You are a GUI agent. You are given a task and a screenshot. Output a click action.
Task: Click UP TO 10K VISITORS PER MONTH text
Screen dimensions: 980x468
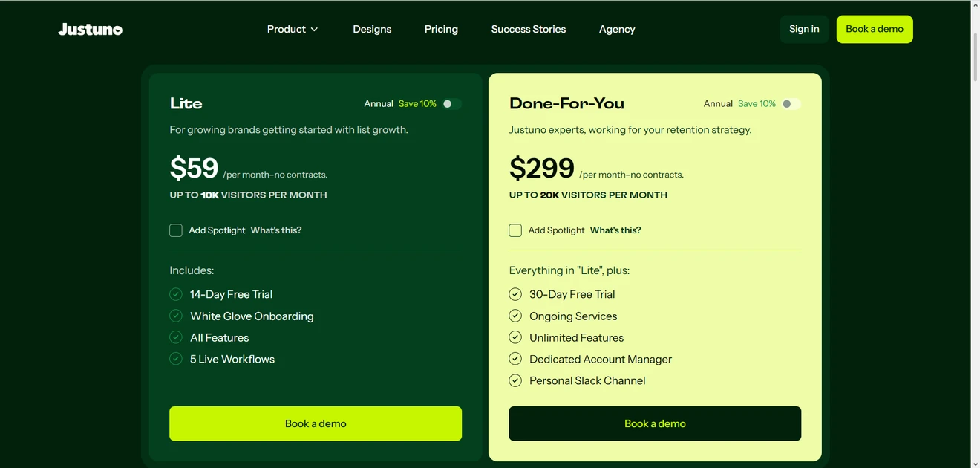pyautogui.click(x=248, y=195)
